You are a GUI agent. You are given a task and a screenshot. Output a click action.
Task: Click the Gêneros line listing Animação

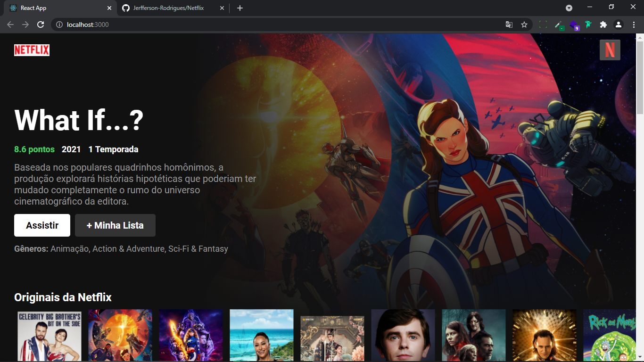[x=121, y=249]
